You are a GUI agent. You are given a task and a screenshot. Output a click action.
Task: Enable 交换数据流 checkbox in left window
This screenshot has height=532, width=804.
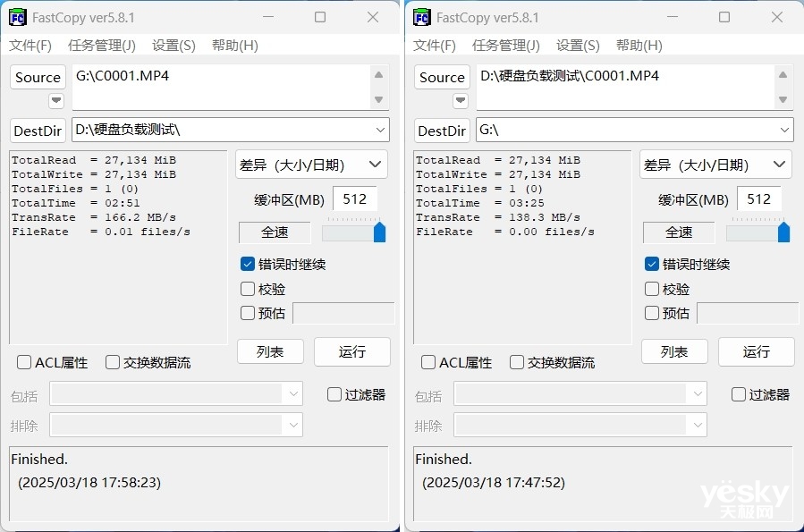pyautogui.click(x=113, y=362)
